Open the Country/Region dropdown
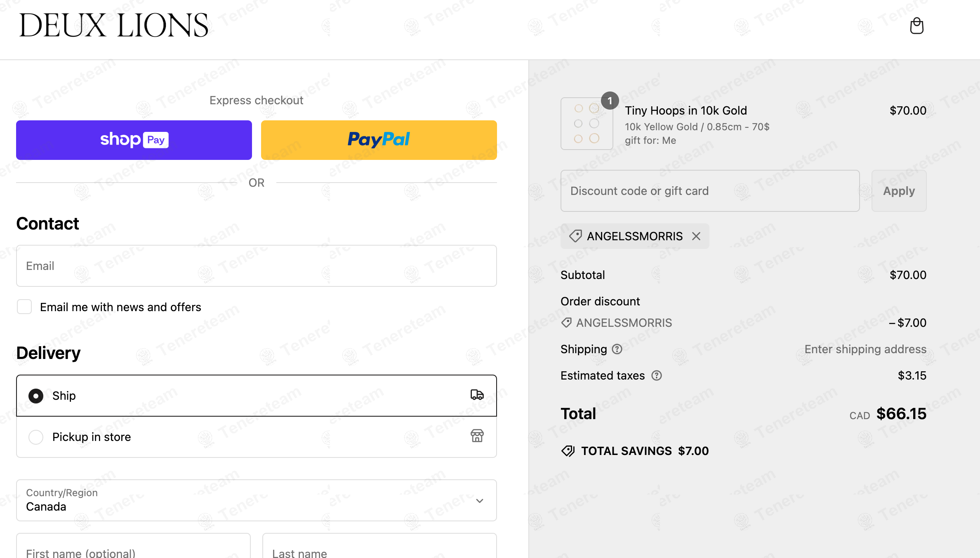 click(x=257, y=500)
